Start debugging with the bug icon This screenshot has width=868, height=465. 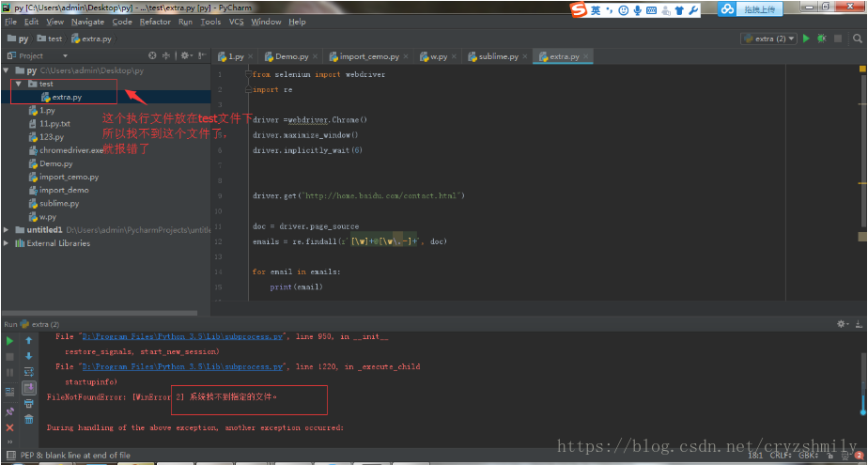click(821, 39)
